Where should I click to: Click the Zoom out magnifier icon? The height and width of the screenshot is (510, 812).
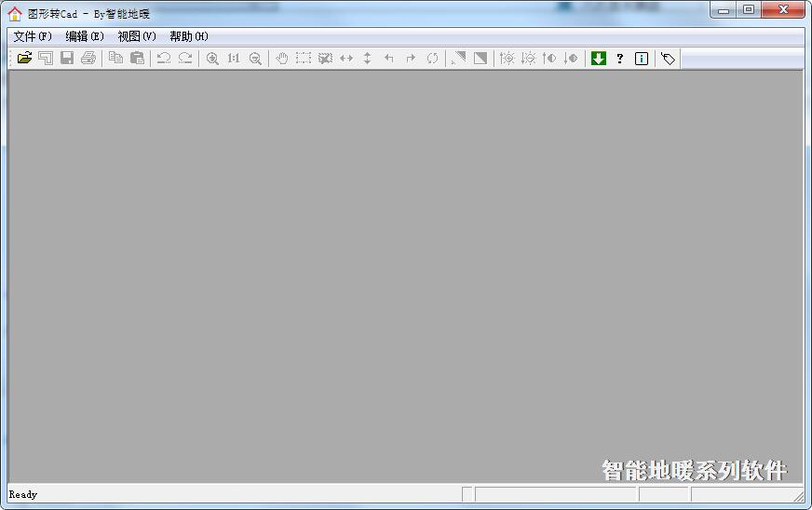click(255, 58)
